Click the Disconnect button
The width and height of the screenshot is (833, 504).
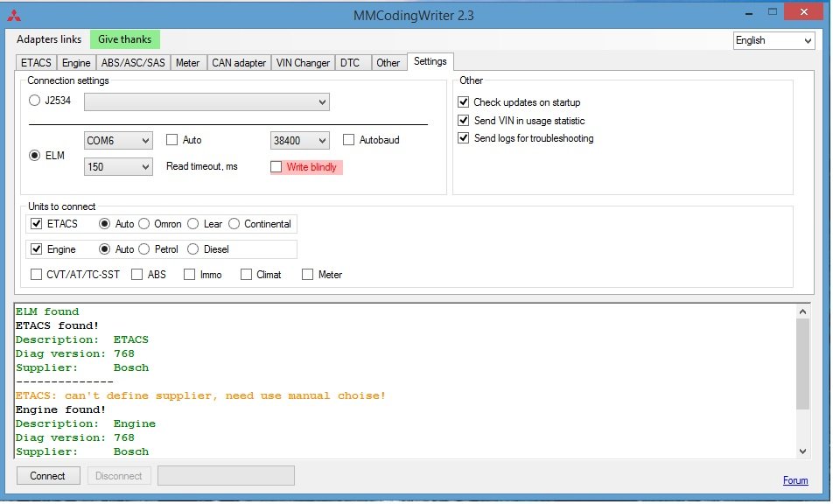118,476
